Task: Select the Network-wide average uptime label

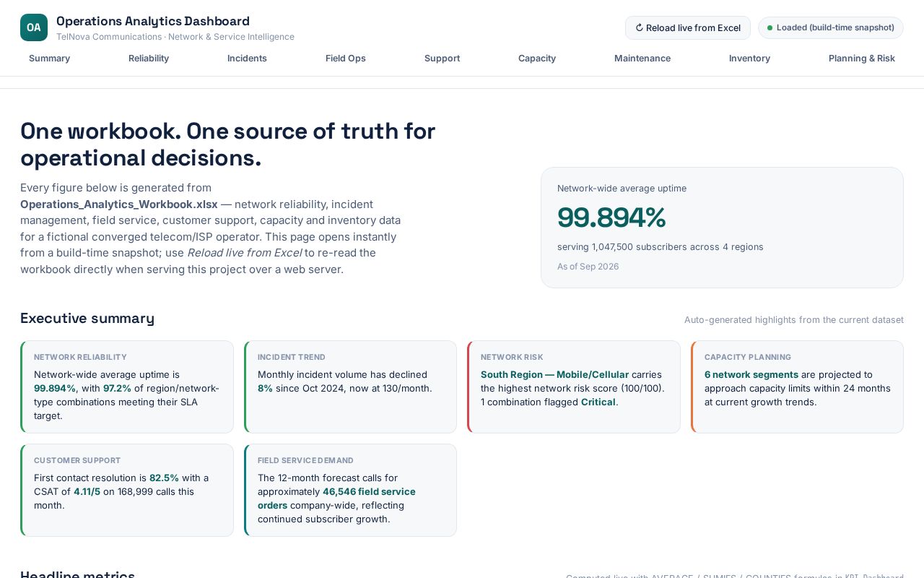Action: click(x=622, y=189)
